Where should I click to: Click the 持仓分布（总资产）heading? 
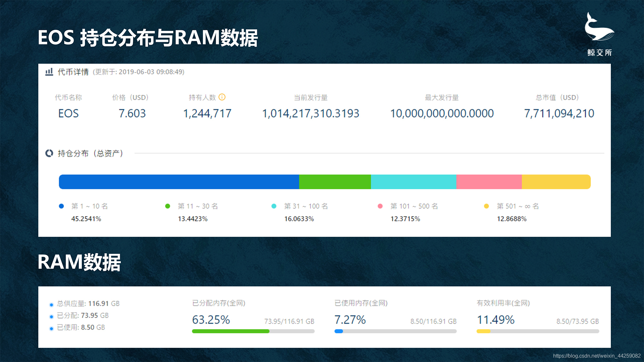pos(90,153)
